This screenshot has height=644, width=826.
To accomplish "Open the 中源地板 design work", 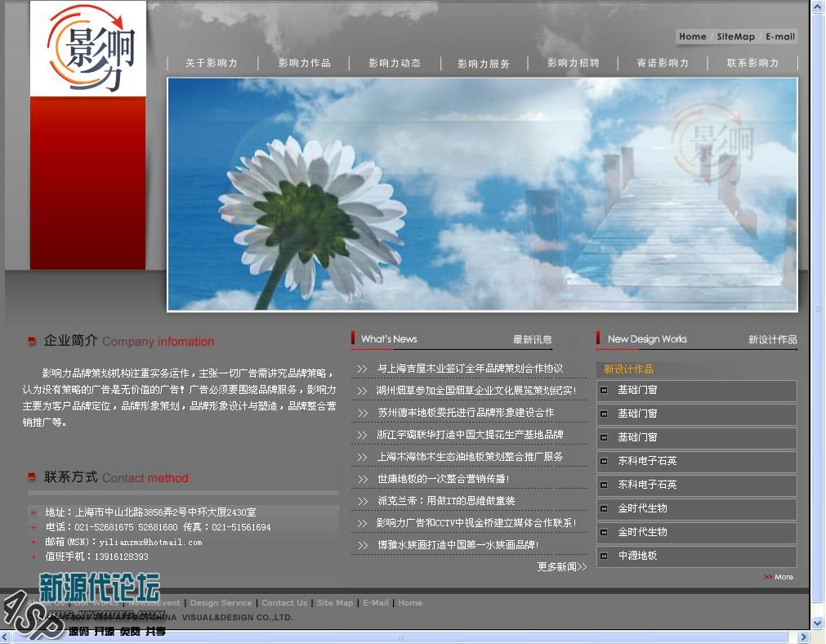I will pos(637,556).
